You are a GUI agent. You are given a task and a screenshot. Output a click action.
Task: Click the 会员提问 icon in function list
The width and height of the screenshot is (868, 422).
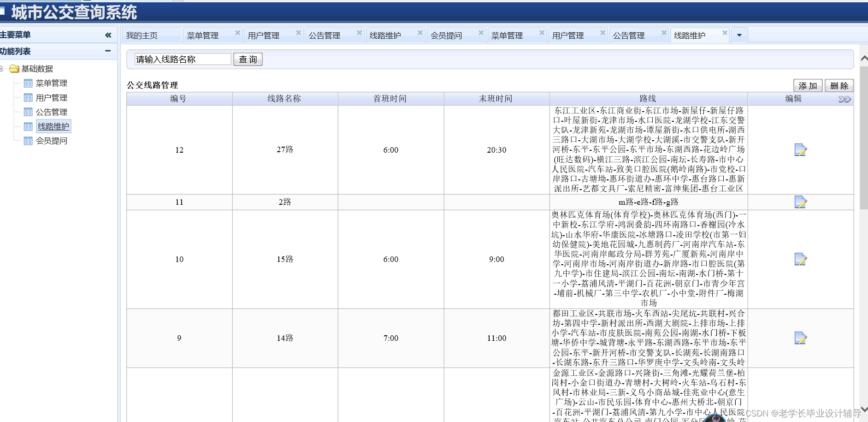click(28, 141)
